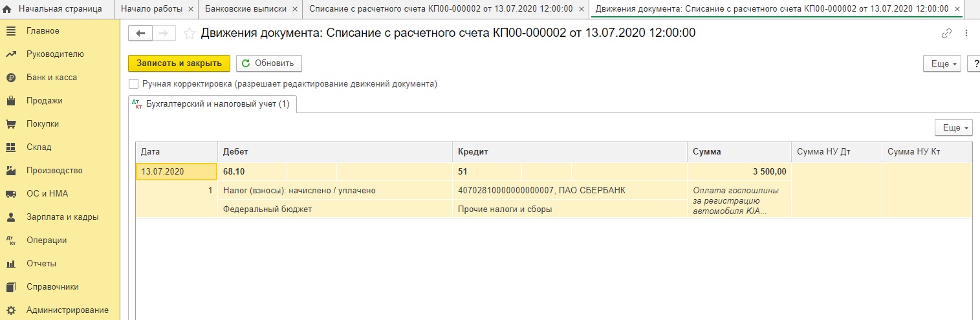Screen dimensions: 980x320
Task: Expand the top Еще dropdown menu
Action: 944,63
